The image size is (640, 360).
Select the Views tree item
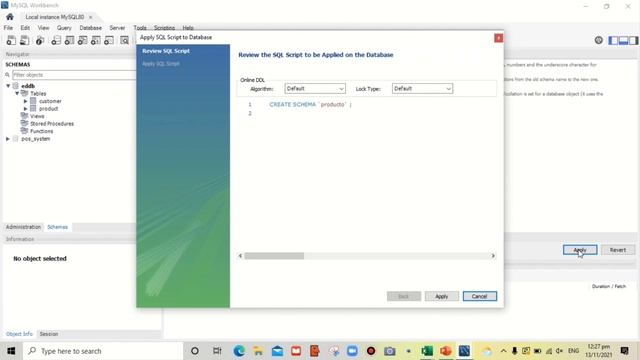pos(37,116)
